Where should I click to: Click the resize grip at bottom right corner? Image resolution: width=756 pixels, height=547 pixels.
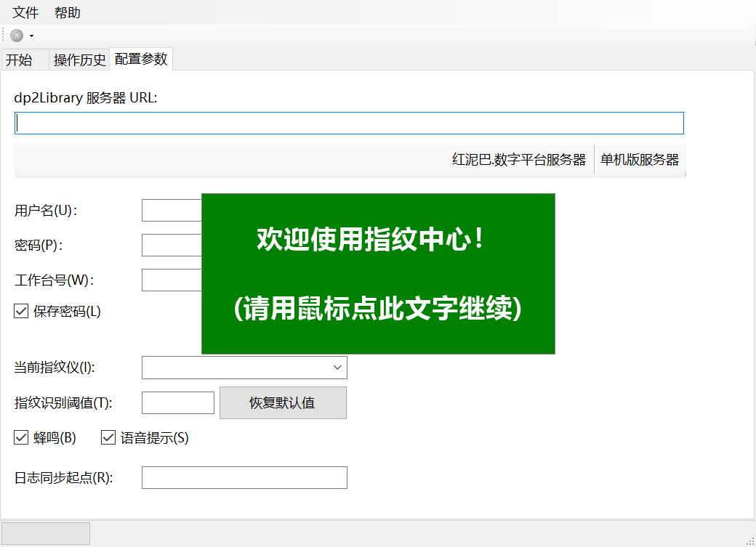(x=750, y=541)
